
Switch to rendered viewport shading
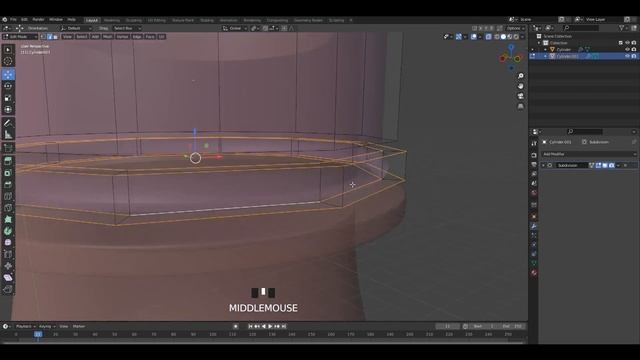coord(516,37)
